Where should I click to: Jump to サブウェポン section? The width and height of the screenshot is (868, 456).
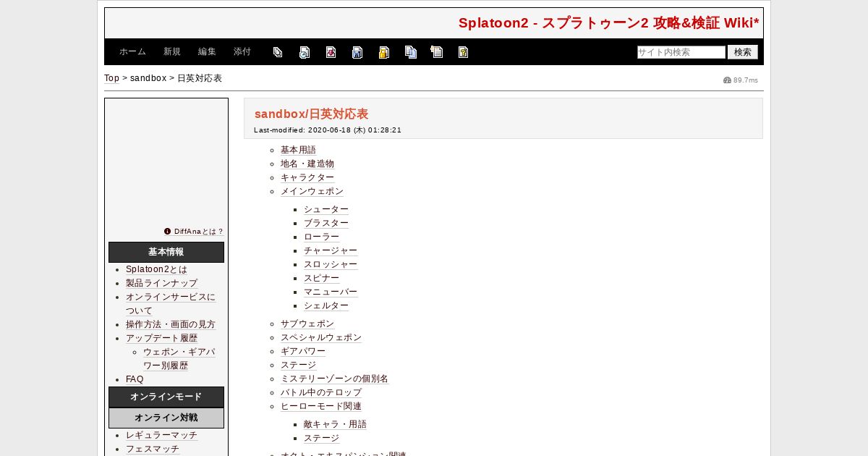click(x=307, y=324)
